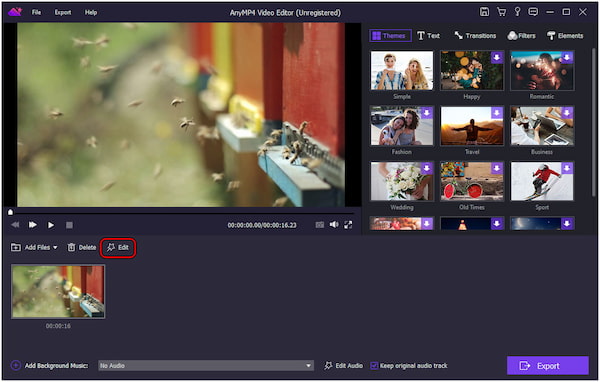Click the add background music plus icon
This screenshot has width=600, height=382.
click(15, 366)
